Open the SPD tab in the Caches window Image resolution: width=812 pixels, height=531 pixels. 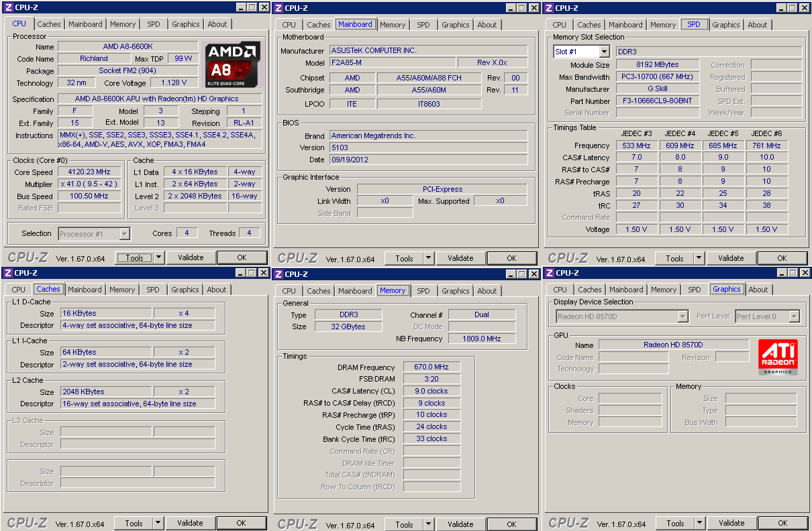(x=153, y=290)
